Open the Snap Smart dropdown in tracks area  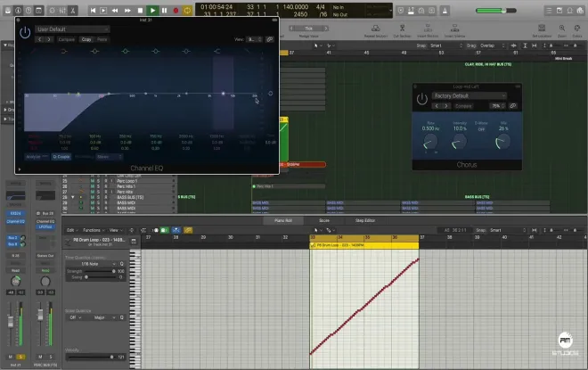click(x=446, y=45)
